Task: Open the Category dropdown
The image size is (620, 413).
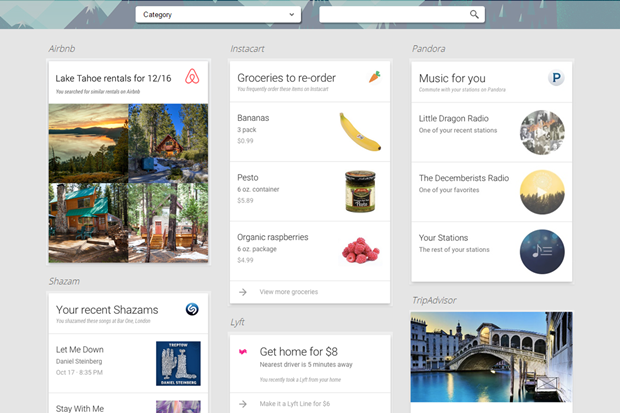Action: tap(218, 15)
